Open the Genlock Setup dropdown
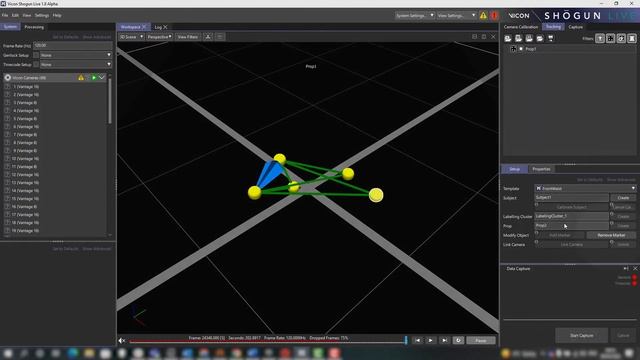 76,55
